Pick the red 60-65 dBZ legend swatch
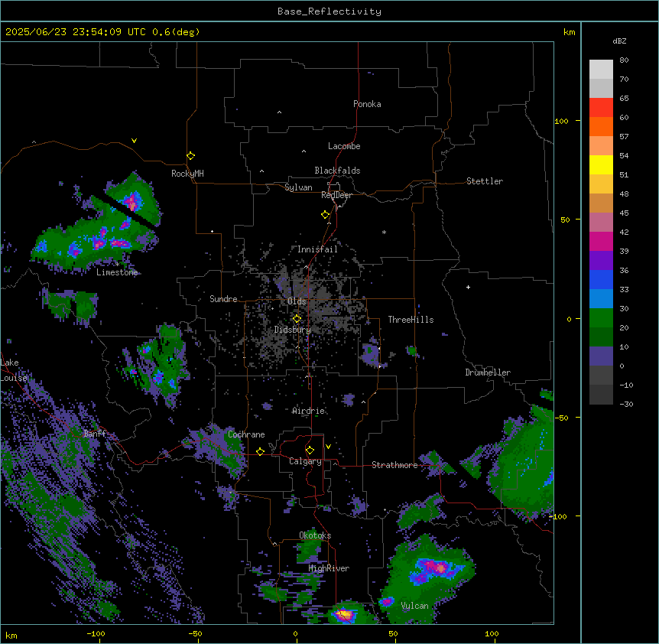The height and width of the screenshot is (644, 659). [601, 108]
